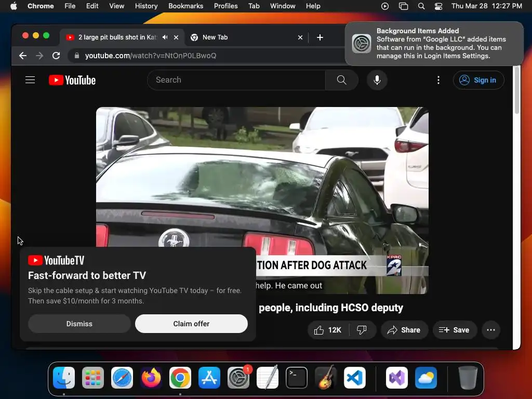
Task: Focus the YouTube search field
Action: pyautogui.click(x=236, y=80)
